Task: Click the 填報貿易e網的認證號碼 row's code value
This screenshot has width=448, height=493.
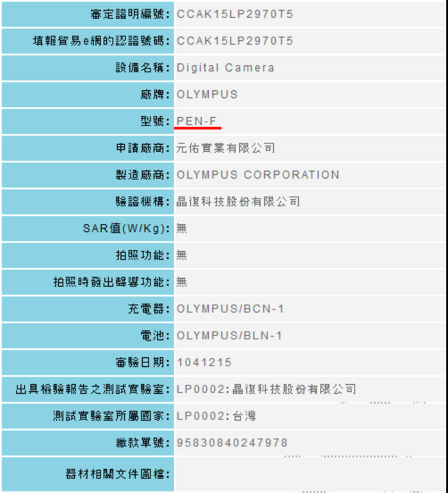Action: point(235,40)
